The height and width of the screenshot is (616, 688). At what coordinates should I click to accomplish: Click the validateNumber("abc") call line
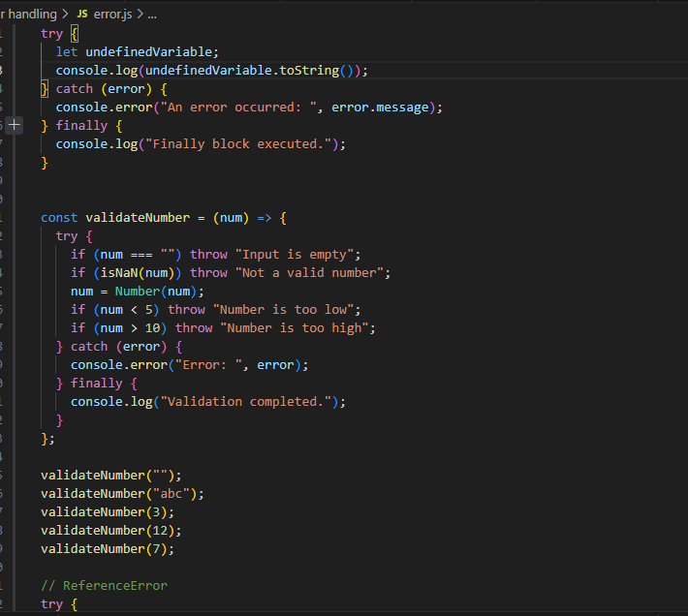point(122,494)
